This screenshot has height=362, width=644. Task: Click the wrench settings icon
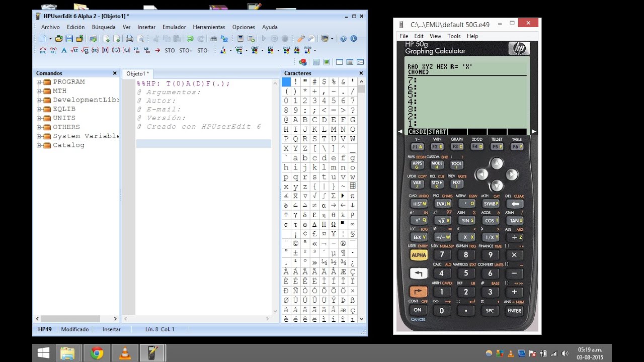coord(301,39)
